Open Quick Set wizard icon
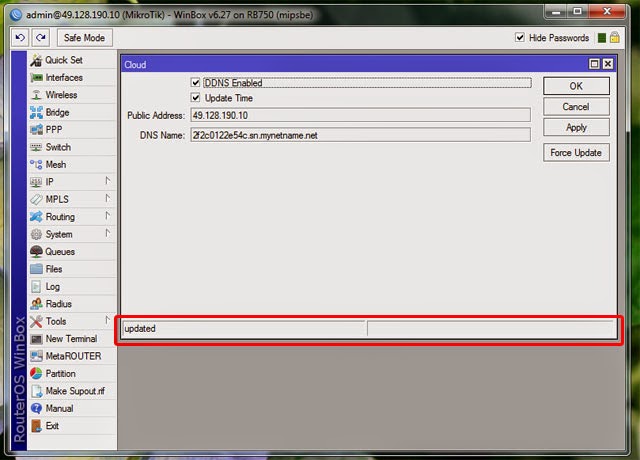Image resolution: width=640 pixels, height=460 pixels. [x=36, y=60]
